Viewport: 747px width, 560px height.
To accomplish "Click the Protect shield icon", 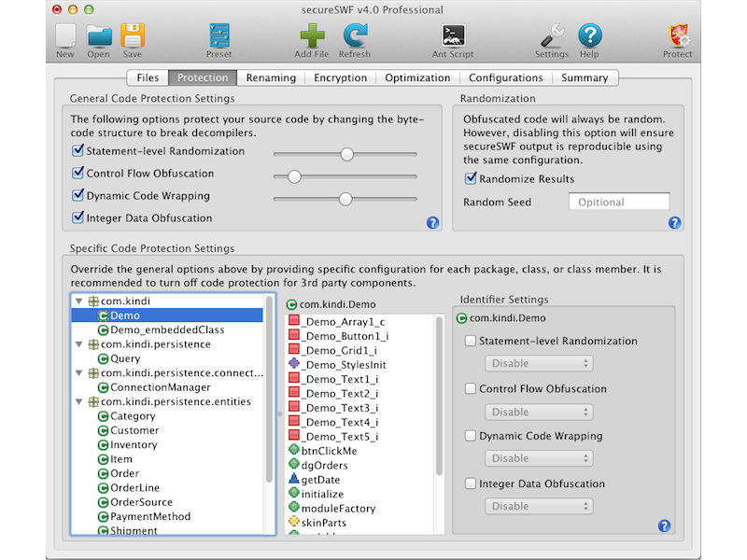I will pos(677,36).
